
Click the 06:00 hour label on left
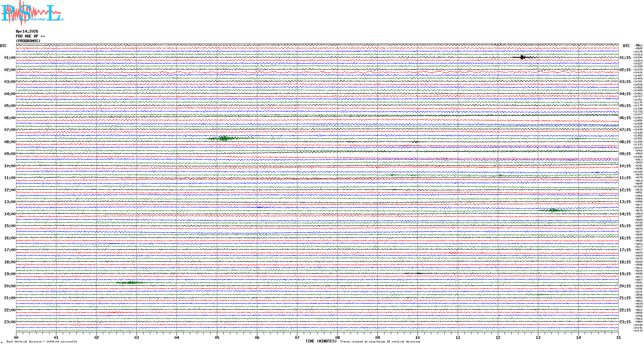[10, 118]
